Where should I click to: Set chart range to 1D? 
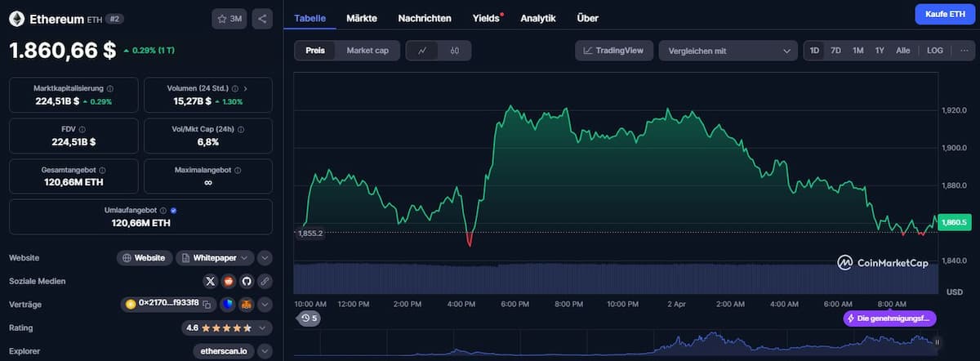pyautogui.click(x=814, y=51)
